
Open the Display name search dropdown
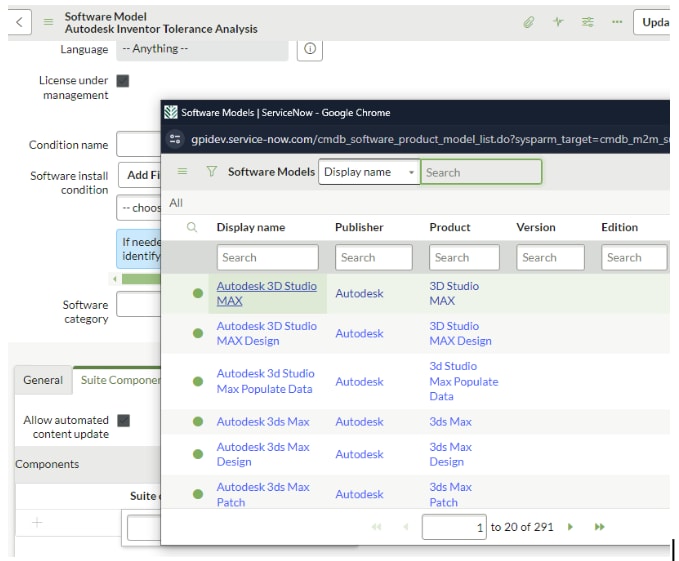click(x=368, y=172)
